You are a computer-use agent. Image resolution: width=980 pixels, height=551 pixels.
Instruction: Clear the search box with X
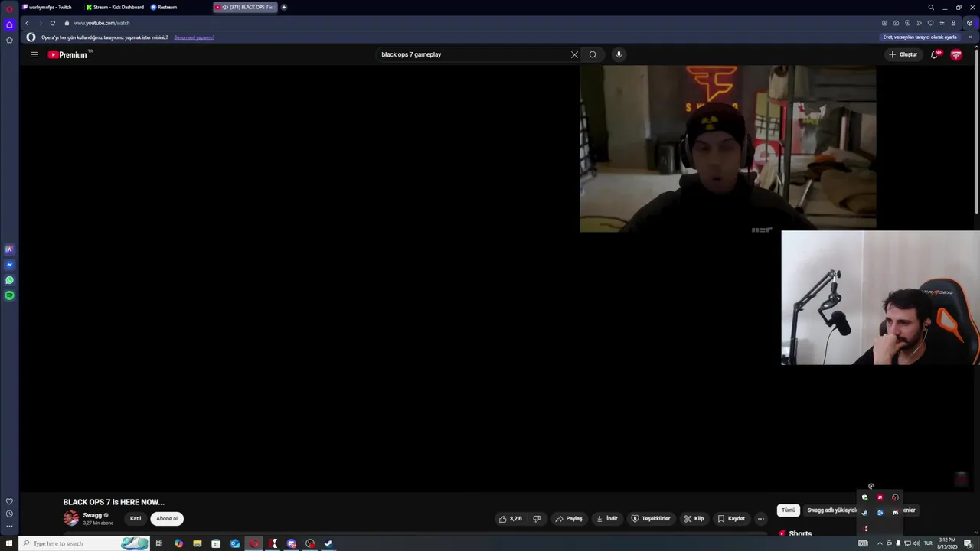[x=574, y=54]
